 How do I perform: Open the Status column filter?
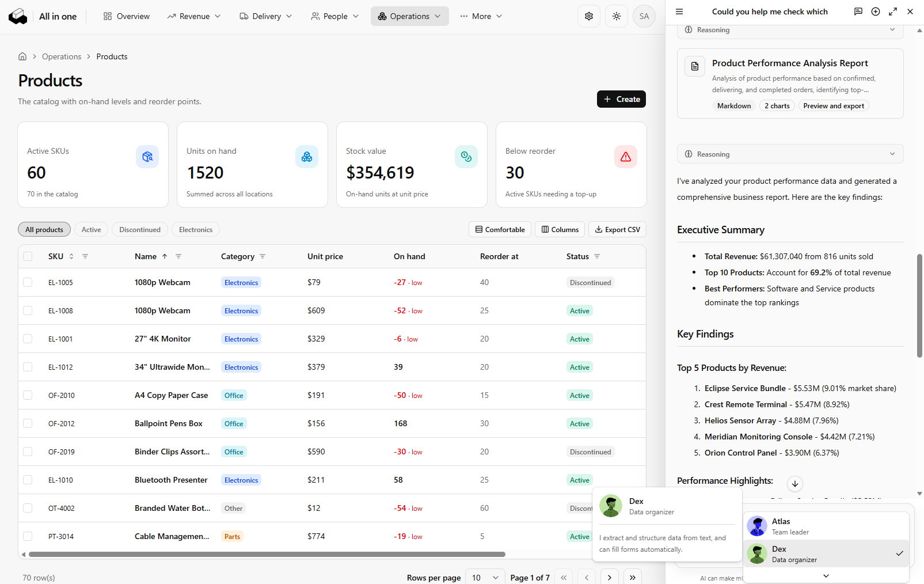pos(597,256)
